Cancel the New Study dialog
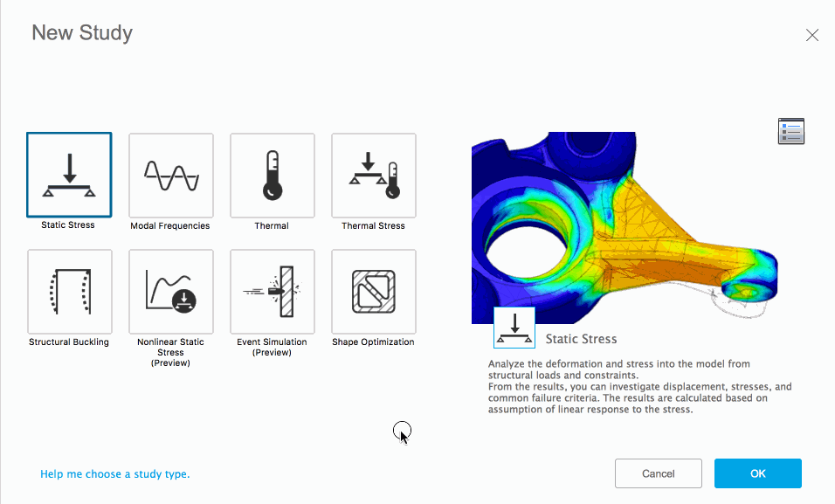Screen dimensions: 835x504 (659, 473)
